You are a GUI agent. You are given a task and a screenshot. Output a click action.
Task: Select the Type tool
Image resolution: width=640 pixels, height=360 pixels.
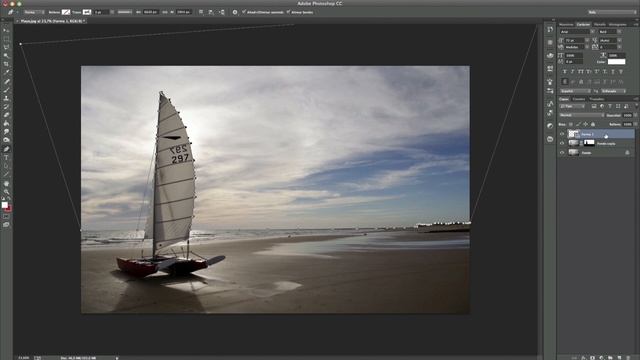click(x=6, y=158)
